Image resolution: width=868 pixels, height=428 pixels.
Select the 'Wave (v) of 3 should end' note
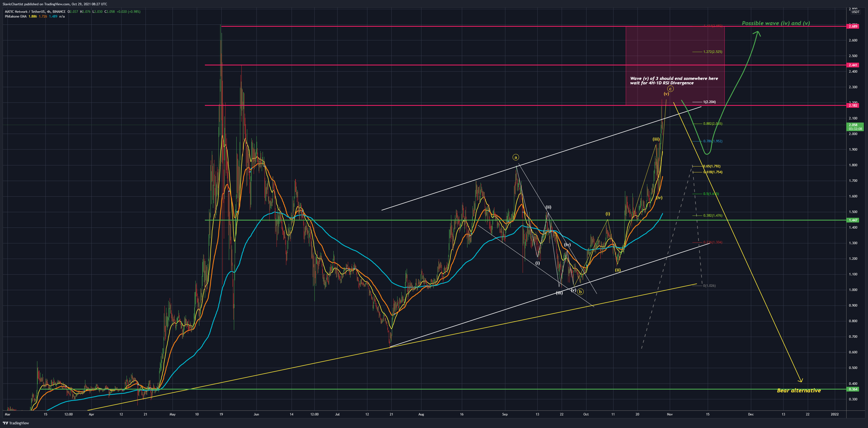tap(674, 80)
